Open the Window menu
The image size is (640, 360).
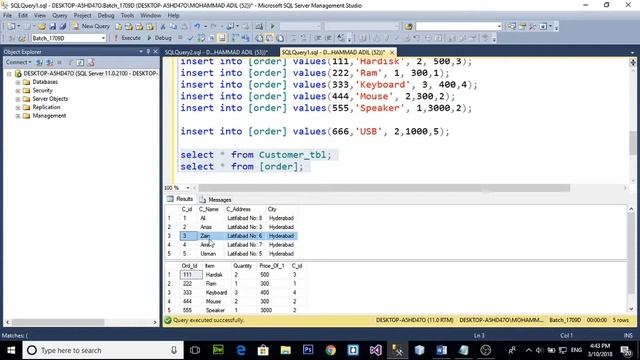click(x=151, y=16)
